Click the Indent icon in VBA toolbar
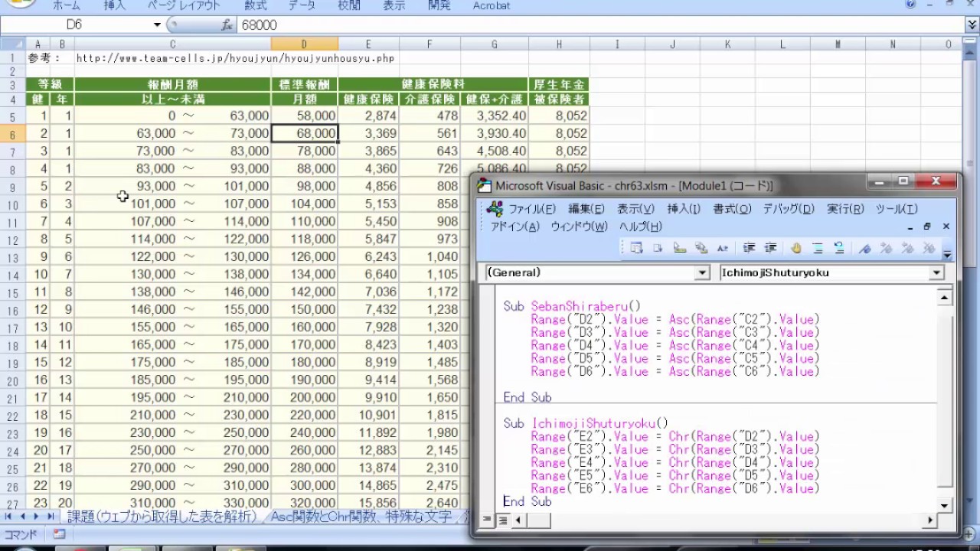This screenshot has width=980, height=551. click(x=750, y=248)
